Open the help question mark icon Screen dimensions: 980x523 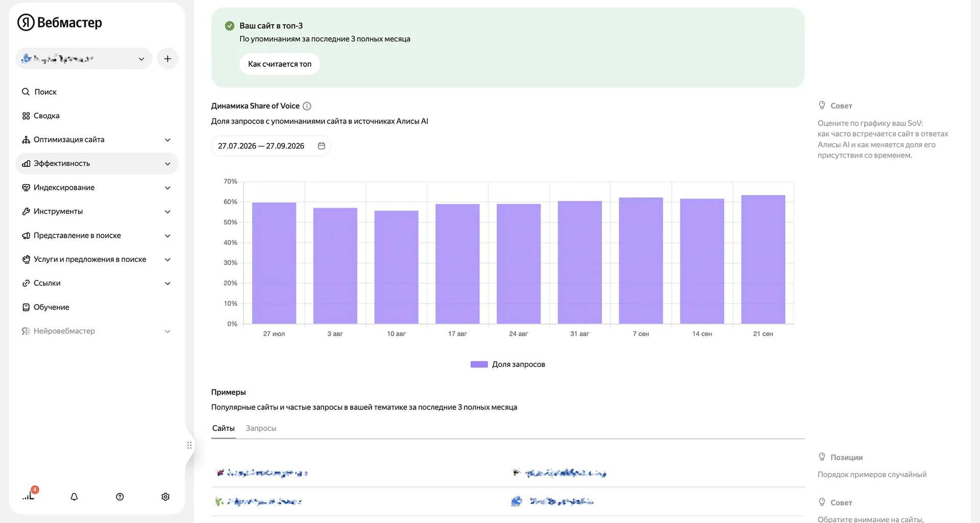click(120, 496)
